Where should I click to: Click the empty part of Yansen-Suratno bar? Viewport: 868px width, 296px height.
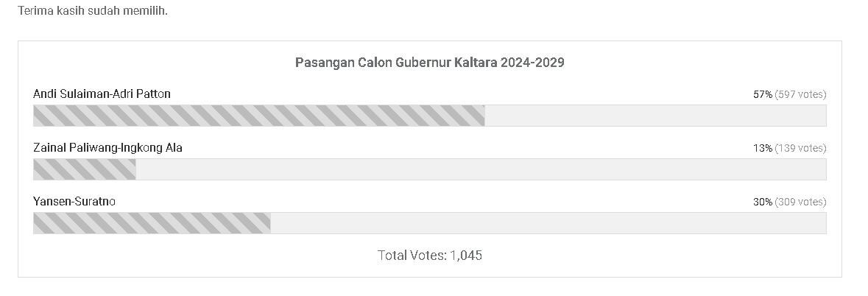[548, 223]
